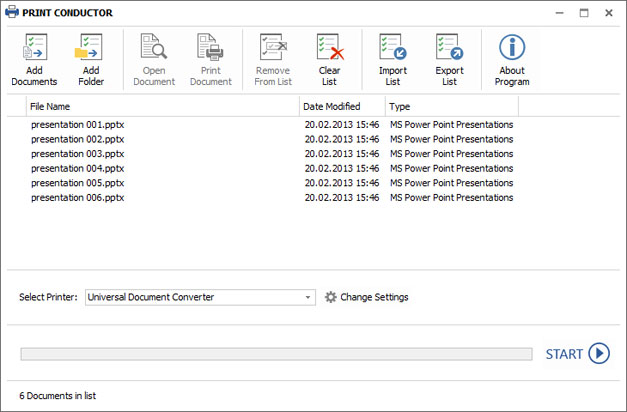Click the Type cell of presentation 003.pptx
627x412 pixels.
pos(451,154)
